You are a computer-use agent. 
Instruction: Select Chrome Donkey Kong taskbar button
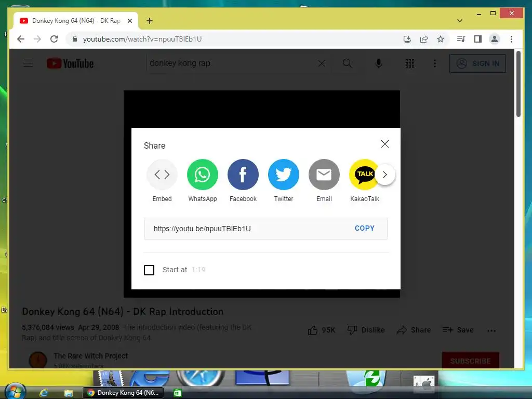pos(123,393)
